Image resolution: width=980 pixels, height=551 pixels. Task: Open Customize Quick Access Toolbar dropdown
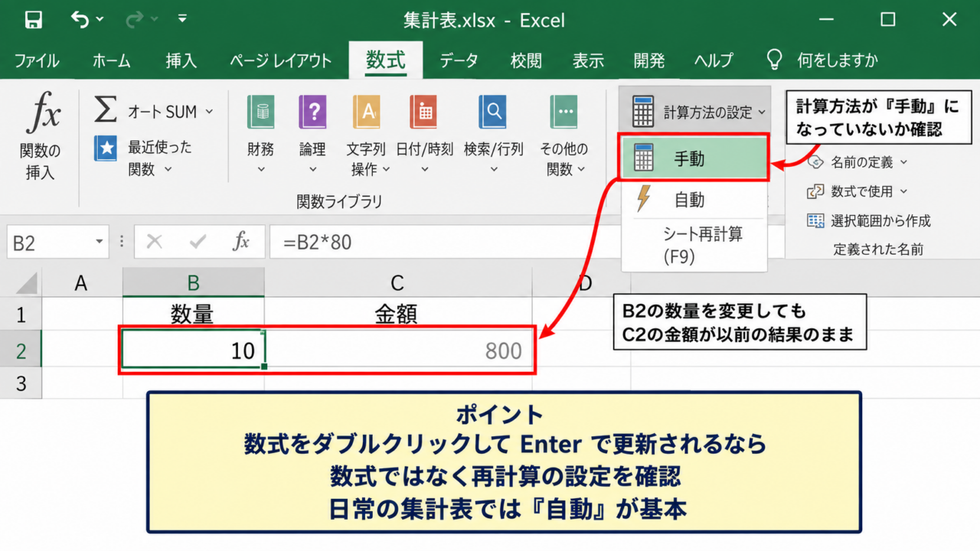click(x=182, y=18)
